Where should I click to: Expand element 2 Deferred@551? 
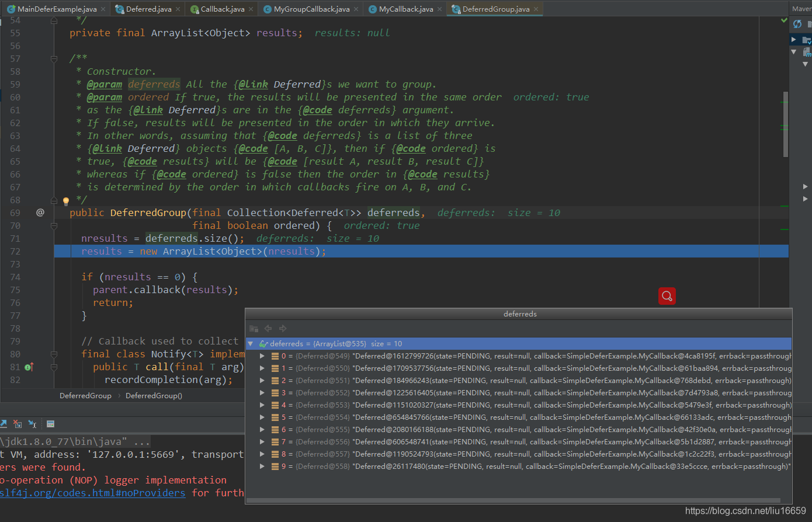(262, 381)
